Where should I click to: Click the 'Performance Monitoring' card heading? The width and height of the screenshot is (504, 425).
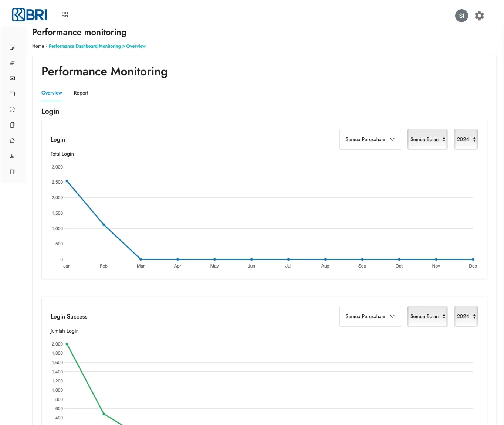105,71
